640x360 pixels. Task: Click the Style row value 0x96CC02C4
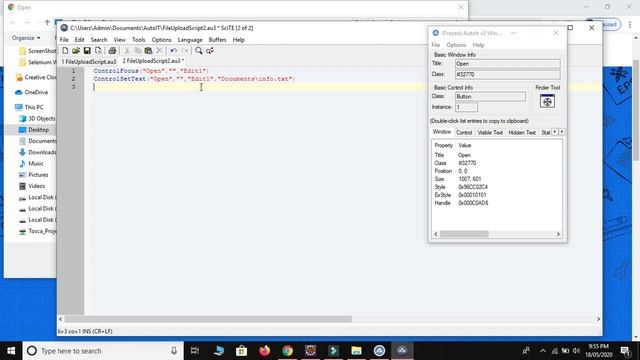[473, 187]
